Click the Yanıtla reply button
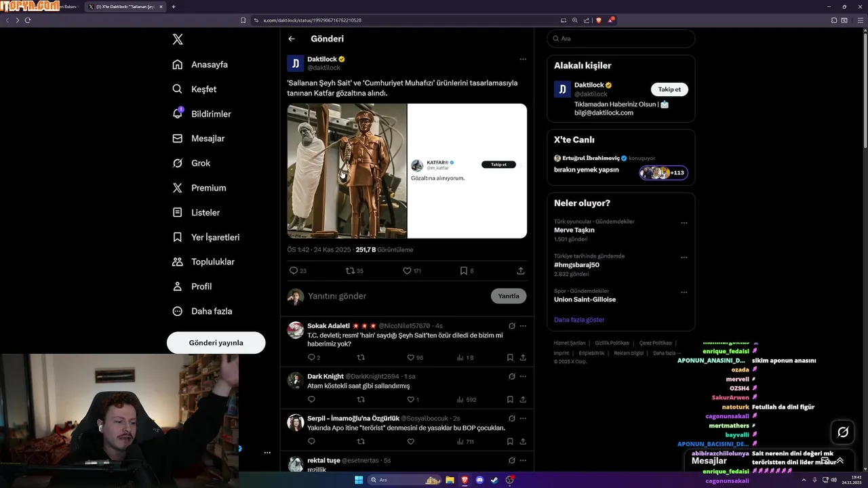868x488 pixels. click(x=509, y=296)
